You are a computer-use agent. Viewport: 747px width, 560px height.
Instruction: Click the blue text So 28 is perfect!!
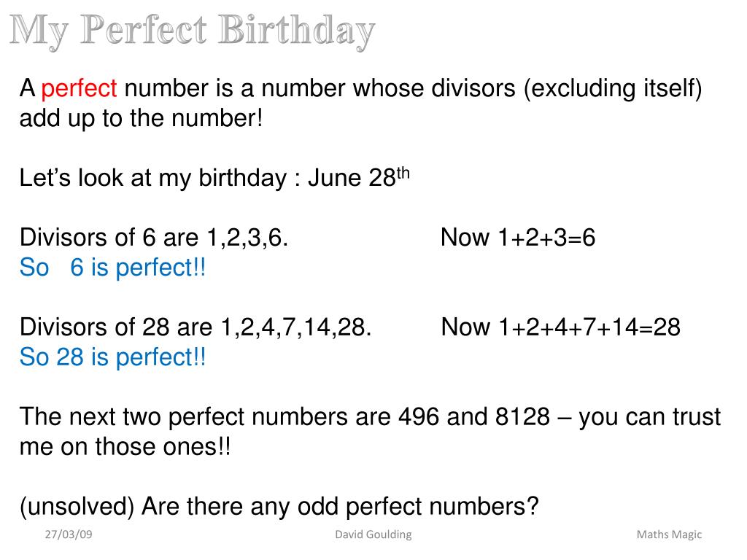click(x=113, y=357)
